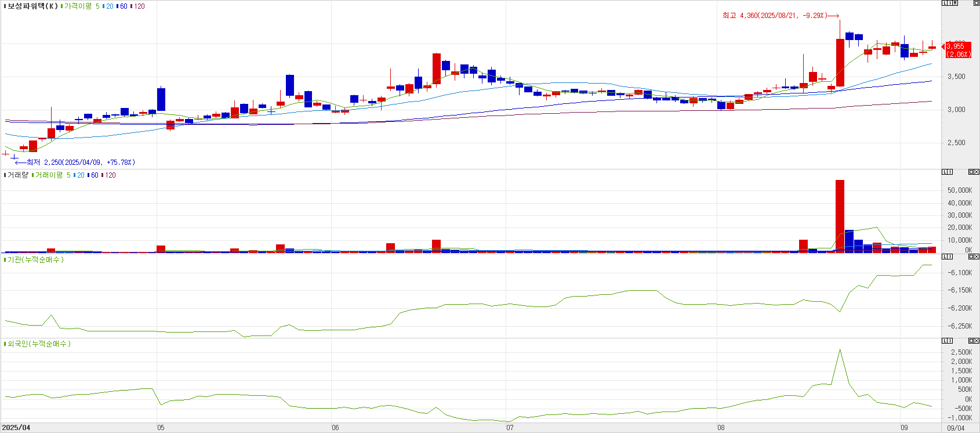The image size is (980, 433).
Task: Select the 기관(누적순매수) indicator label
Action: point(35,259)
